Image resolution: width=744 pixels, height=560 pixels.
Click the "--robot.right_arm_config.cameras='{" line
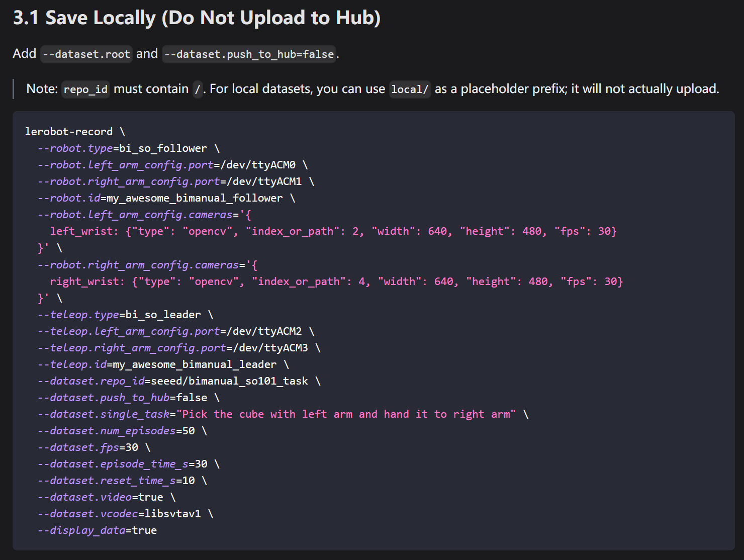[147, 265]
